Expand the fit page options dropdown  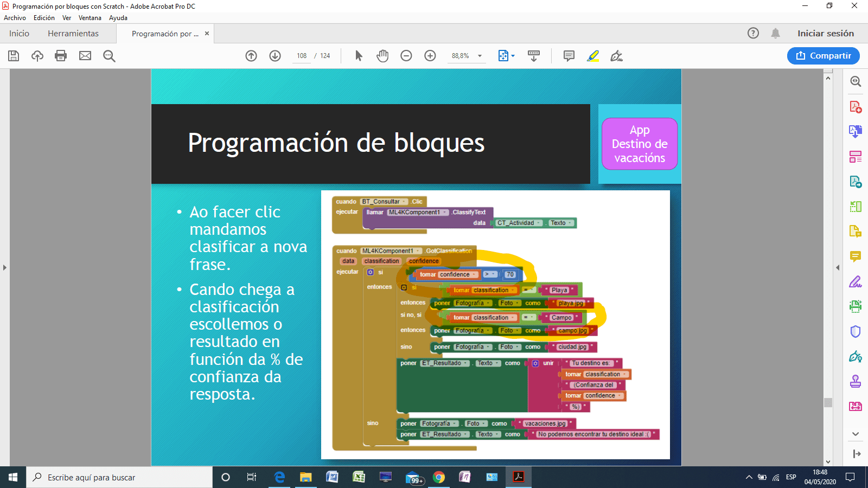(513, 56)
